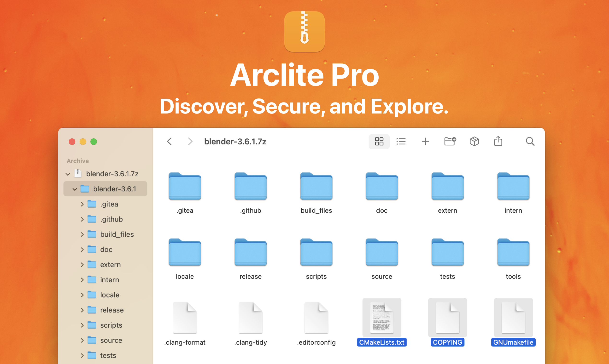Switch to grid view layout
This screenshot has width=609, height=364.
click(x=378, y=141)
